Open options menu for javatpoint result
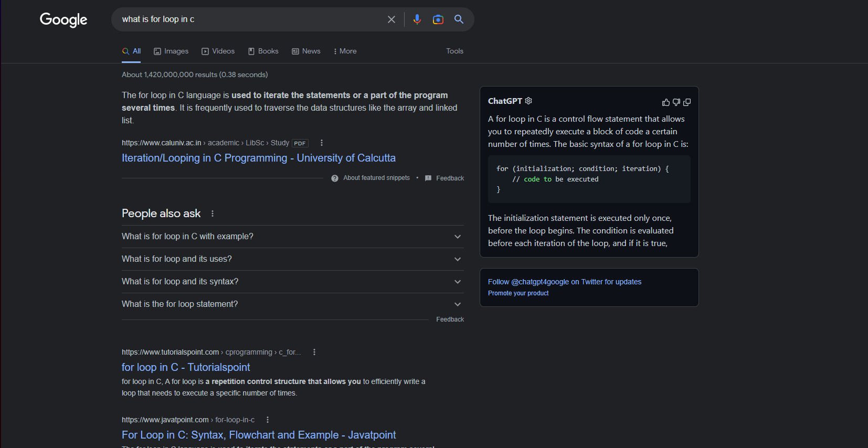 (268, 420)
